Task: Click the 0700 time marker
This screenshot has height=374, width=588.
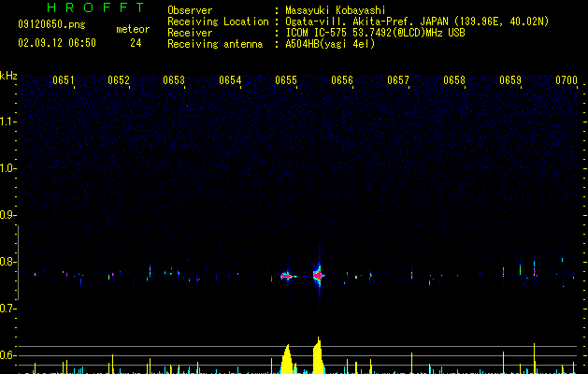Action: 566,80
